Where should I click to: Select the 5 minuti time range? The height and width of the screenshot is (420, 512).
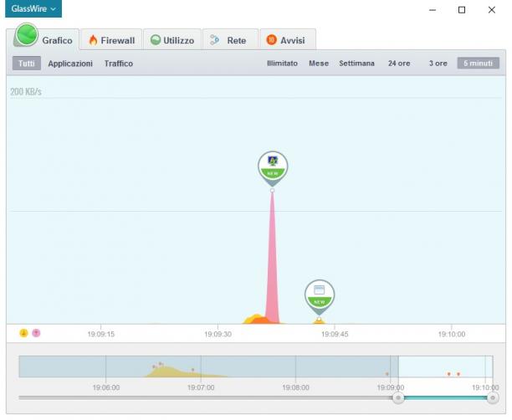(x=478, y=63)
